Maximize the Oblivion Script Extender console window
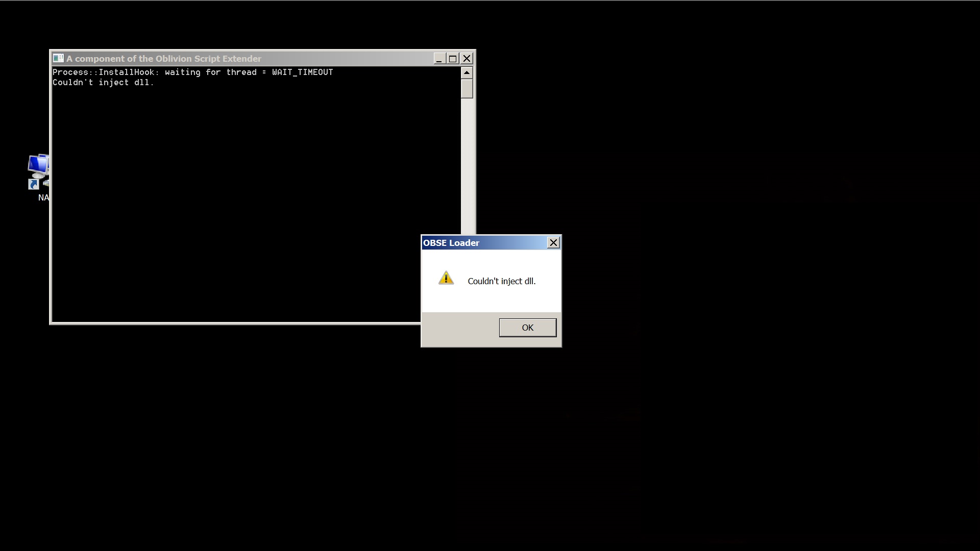980x551 pixels. tap(453, 59)
